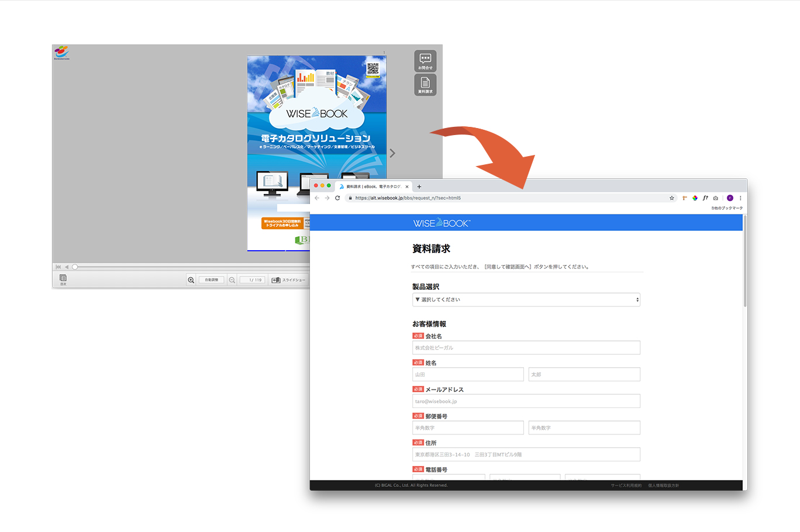800x532 pixels.
Task: Jump to first page with skip-back icon
Action: click(x=58, y=267)
